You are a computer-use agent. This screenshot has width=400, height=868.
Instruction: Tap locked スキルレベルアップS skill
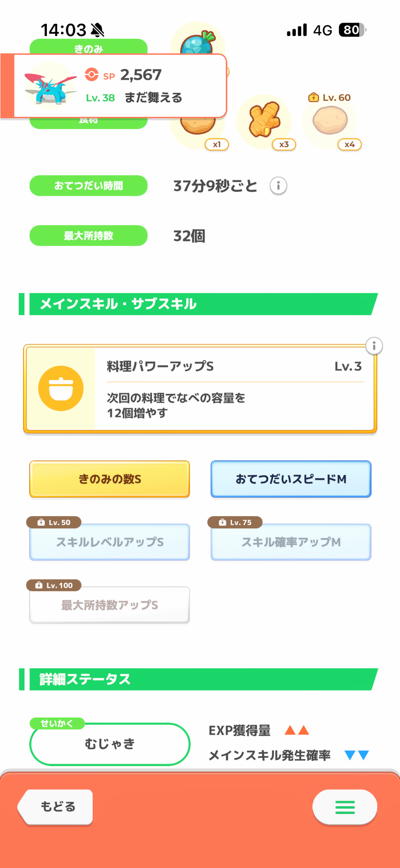pos(110,542)
